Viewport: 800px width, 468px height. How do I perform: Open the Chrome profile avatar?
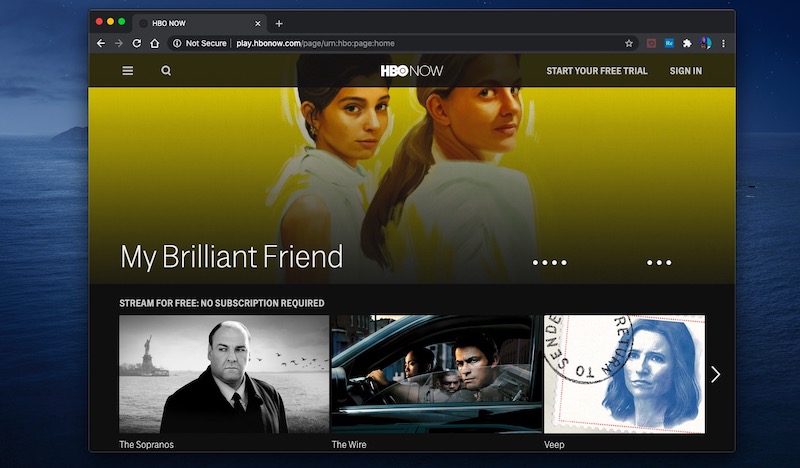point(706,43)
